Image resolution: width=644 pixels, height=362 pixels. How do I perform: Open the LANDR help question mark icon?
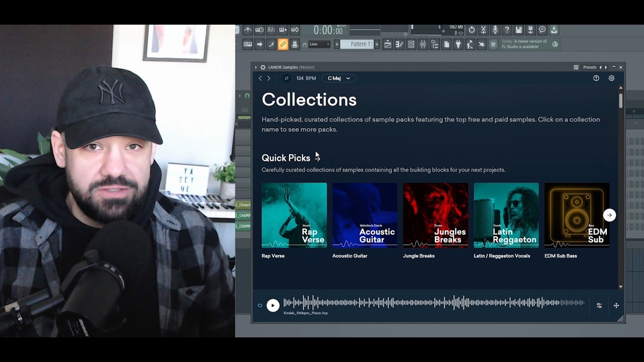[x=596, y=78]
